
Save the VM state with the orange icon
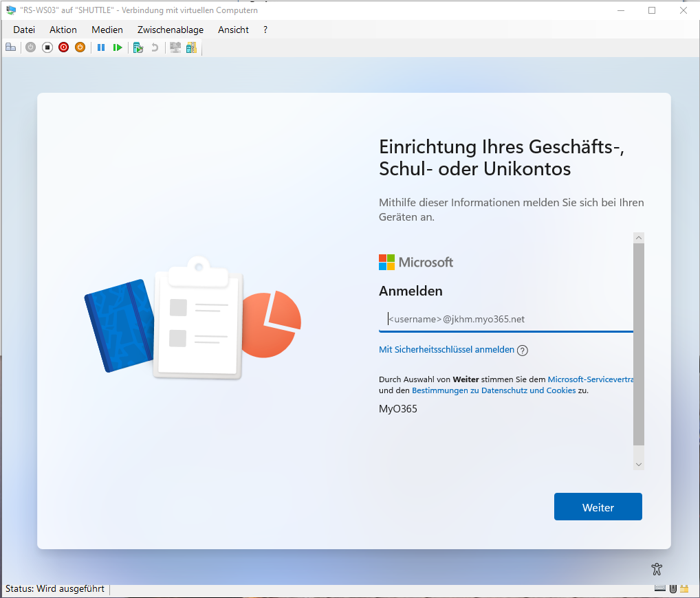click(x=80, y=47)
